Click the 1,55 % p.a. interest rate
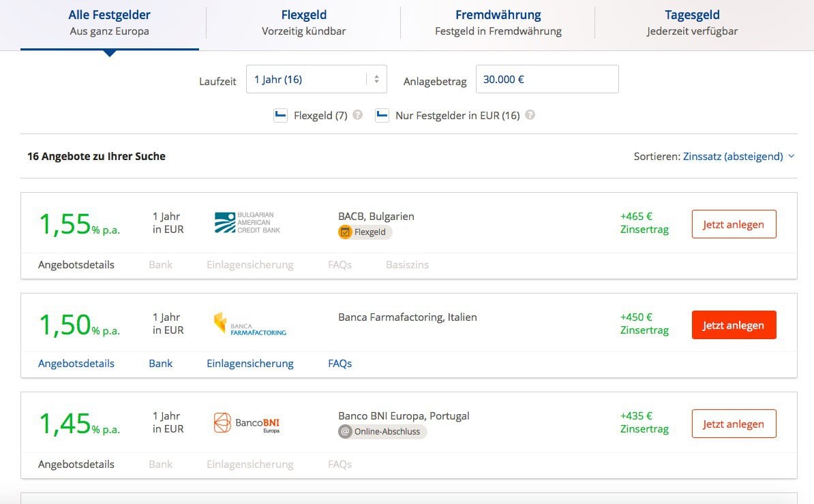The image size is (814, 504). pyautogui.click(x=80, y=224)
